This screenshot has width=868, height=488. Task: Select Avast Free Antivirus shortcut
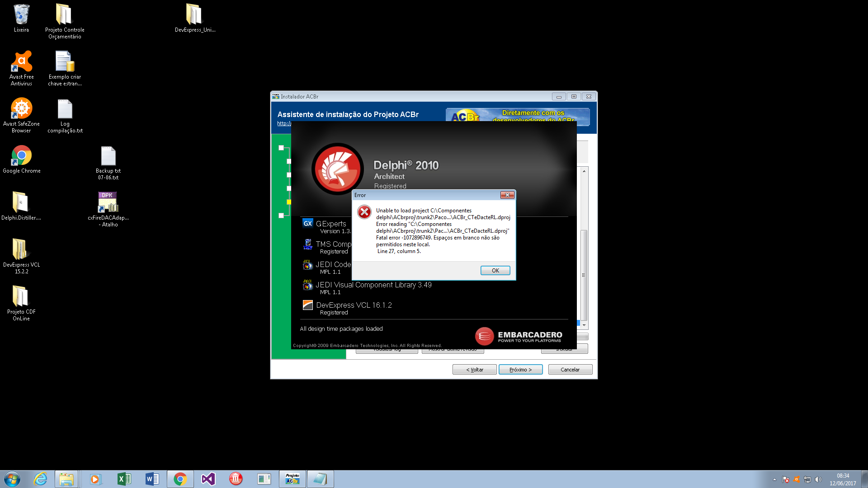pyautogui.click(x=21, y=68)
